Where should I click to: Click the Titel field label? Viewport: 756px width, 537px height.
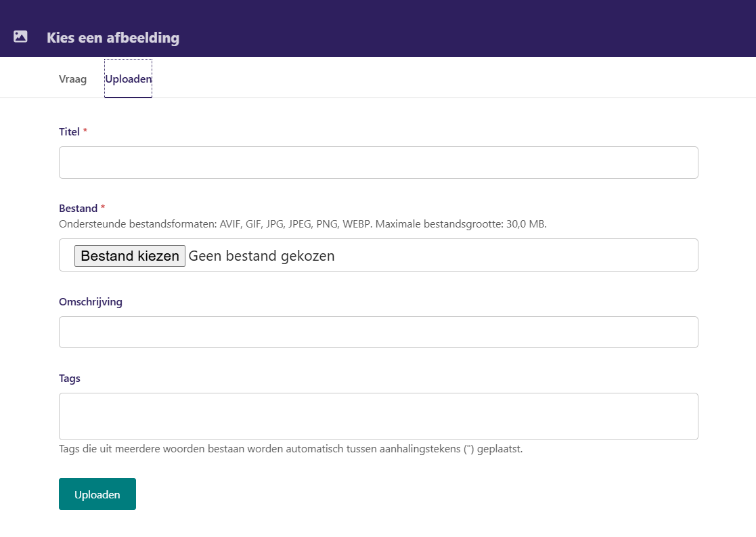pyautogui.click(x=69, y=132)
